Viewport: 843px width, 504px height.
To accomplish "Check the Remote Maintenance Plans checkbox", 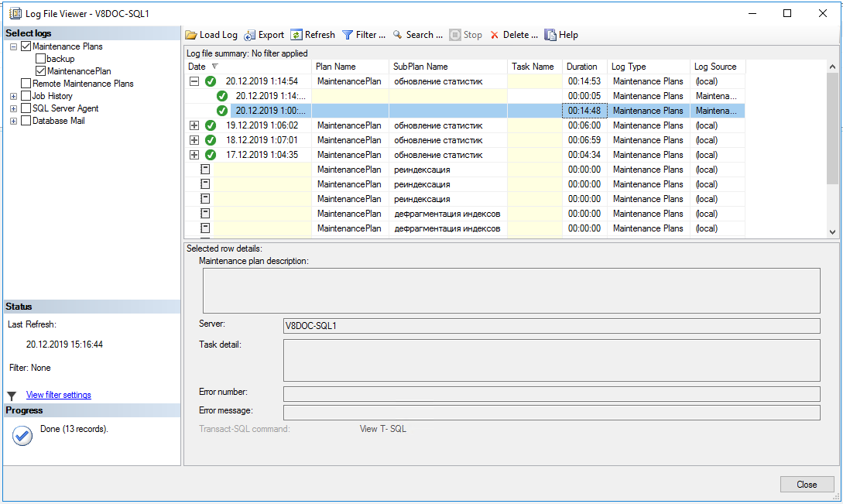I will [x=26, y=84].
